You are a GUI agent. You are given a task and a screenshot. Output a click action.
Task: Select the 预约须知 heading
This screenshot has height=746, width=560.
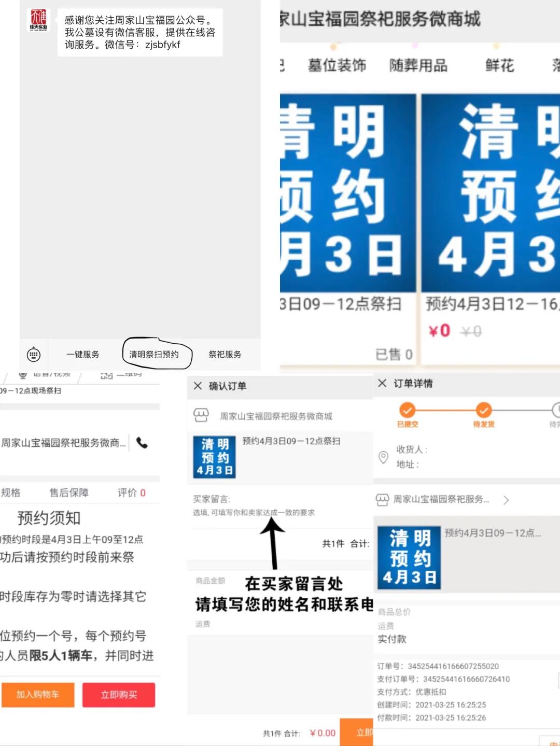49,518
